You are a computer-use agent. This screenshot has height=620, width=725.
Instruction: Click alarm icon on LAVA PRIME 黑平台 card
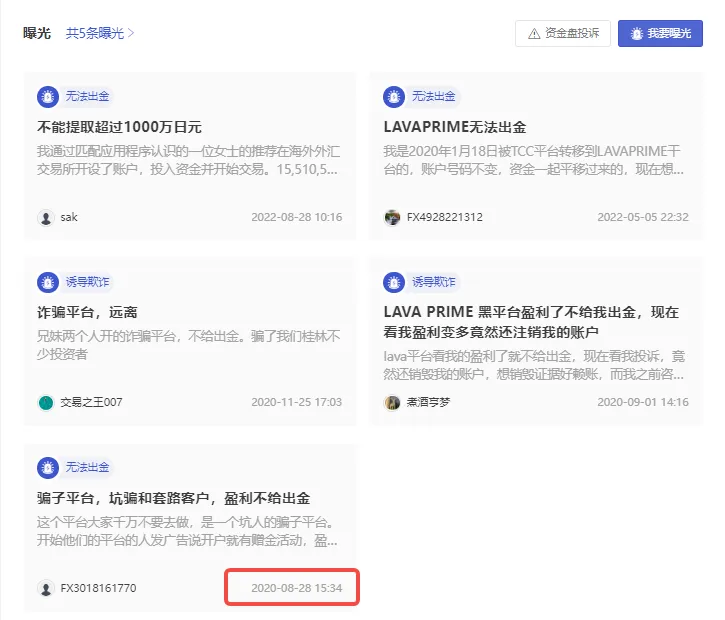394,282
